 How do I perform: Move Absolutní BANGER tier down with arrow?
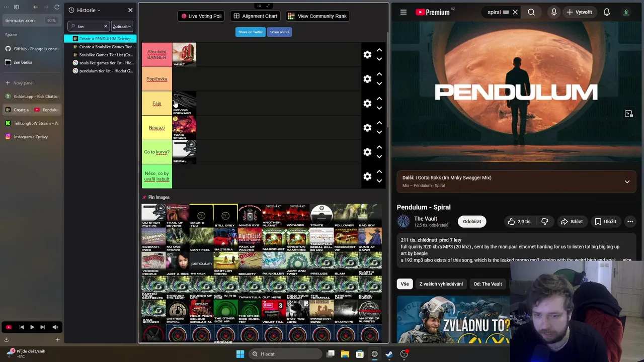pyautogui.click(x=379, y=59)
